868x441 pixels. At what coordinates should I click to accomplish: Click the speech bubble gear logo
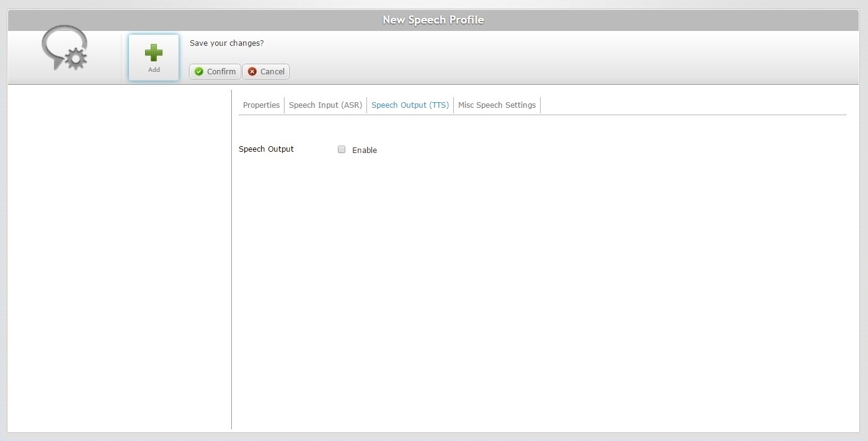point(64,48)
